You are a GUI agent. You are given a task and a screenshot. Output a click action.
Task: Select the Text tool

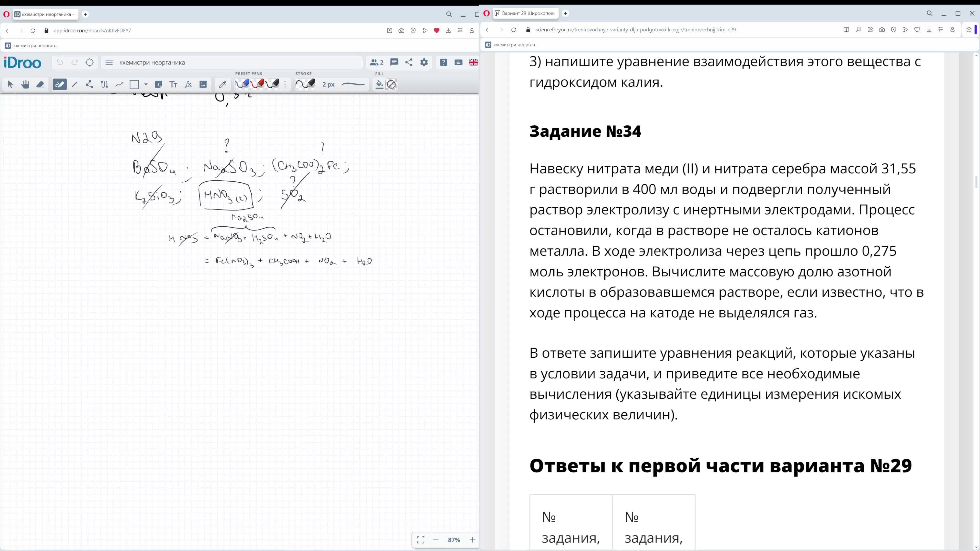174,84
